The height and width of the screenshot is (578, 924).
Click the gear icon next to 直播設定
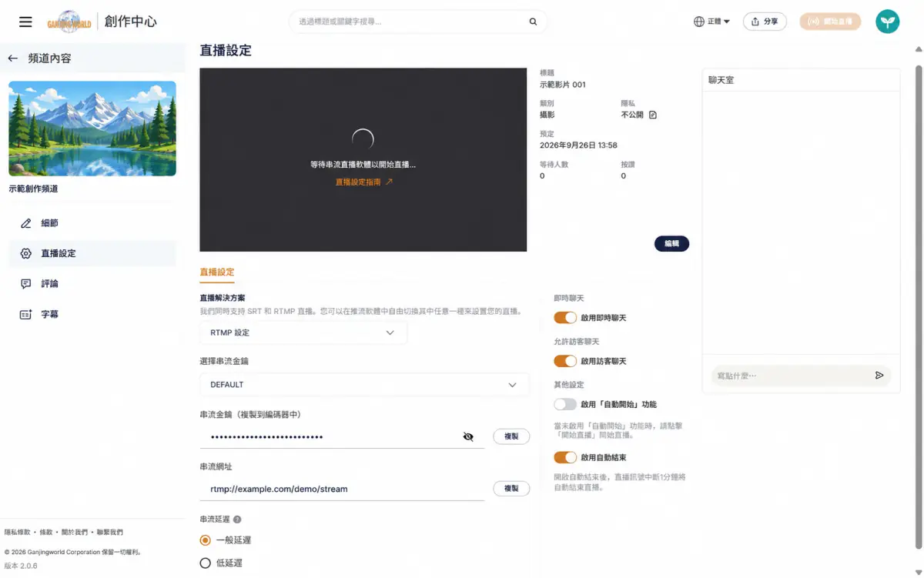click(x=26, y=253)
